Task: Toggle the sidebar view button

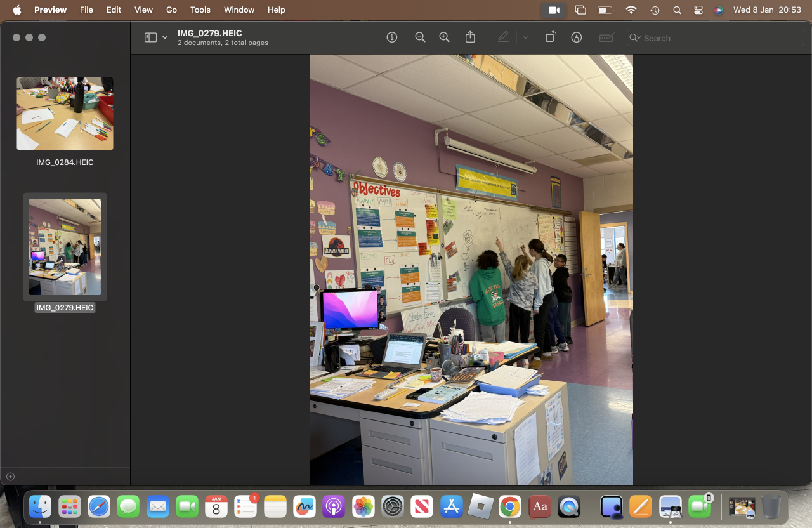Action: tap(150, 37)
